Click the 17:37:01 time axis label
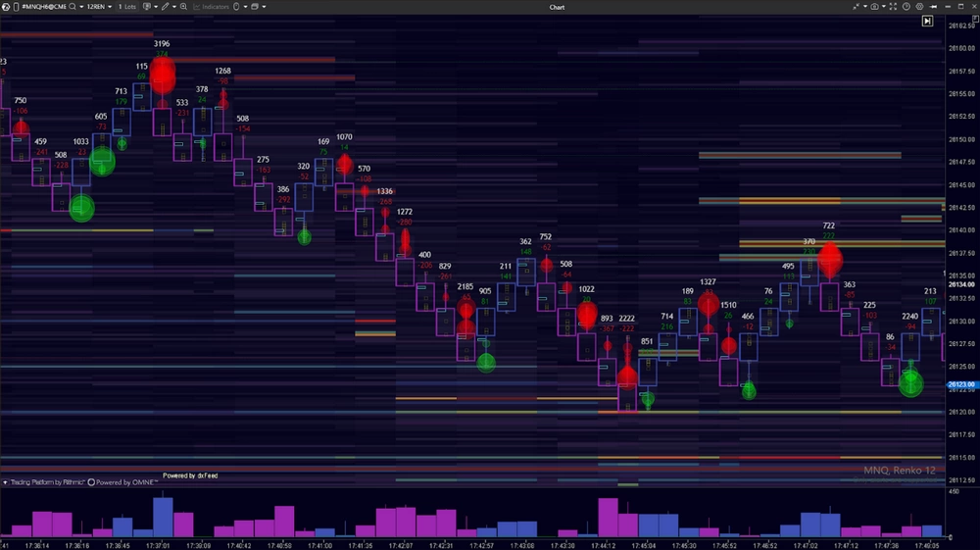The image size is (980, 550). point(158,546)
